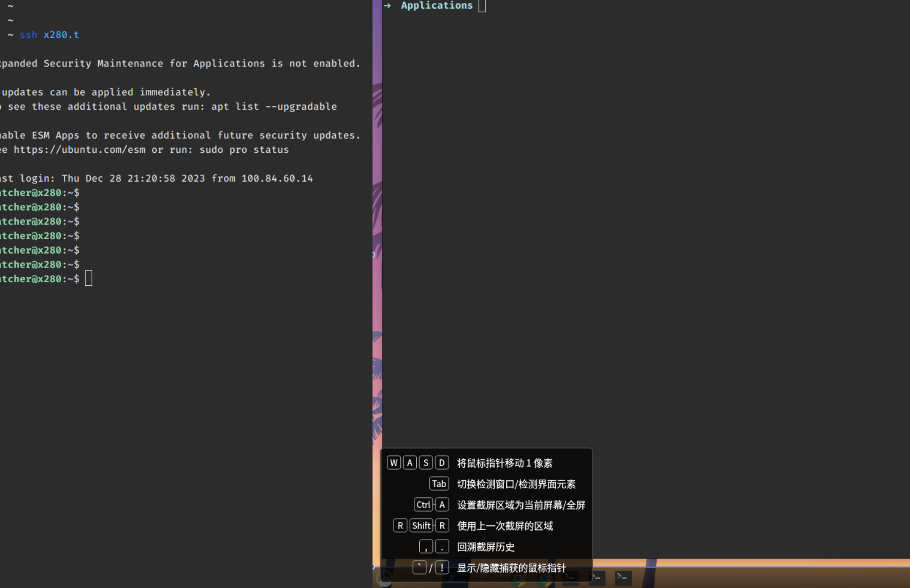Image resolution: width=910 pixels, height=588 pixels.
Task: Click the Tab keycap in the shortcut overlay
Action: [x=438, y=484]
